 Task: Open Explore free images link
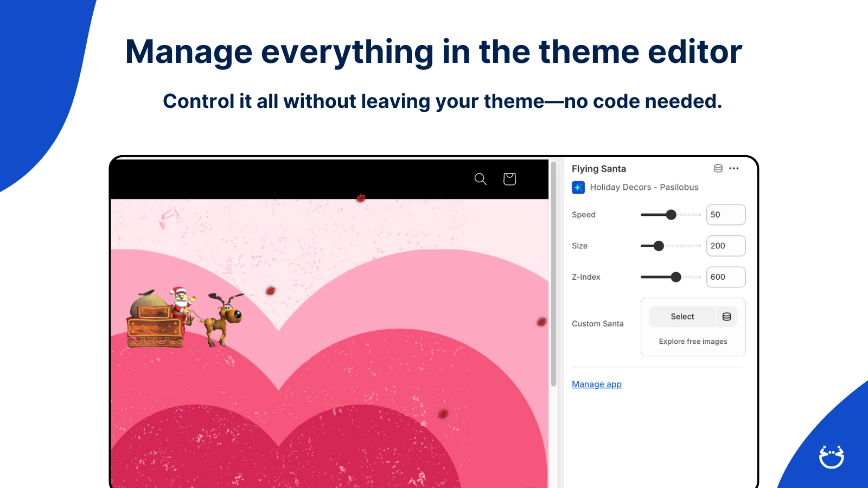(693, 342)
